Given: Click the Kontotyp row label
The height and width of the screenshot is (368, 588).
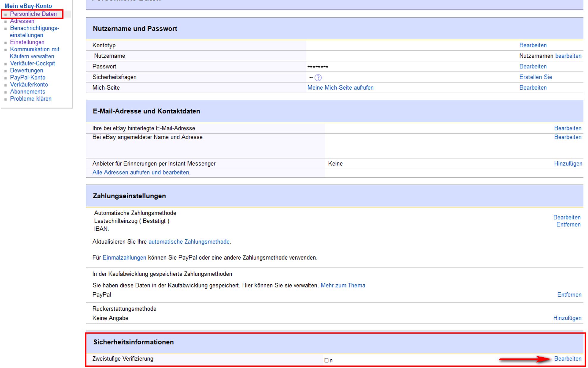Looking at the screenshot, I should tap(104, 45).
